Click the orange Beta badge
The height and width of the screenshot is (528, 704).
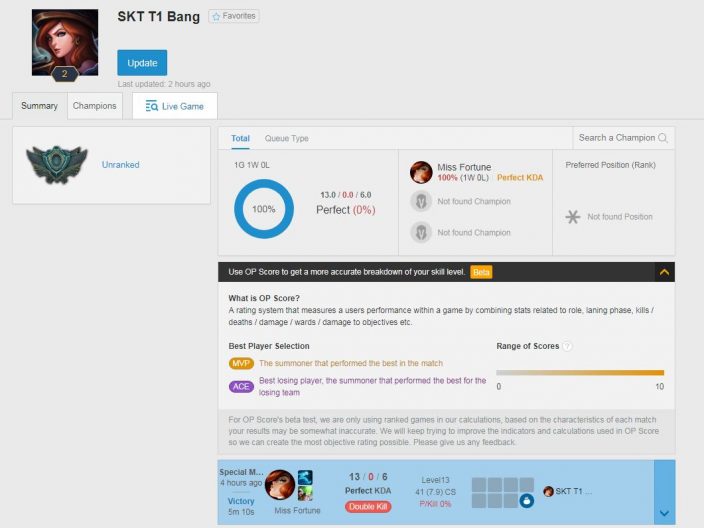click(481, 272)
